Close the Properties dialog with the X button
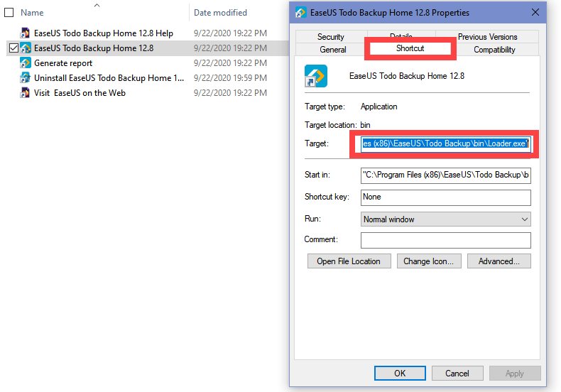 pos(535,13)
